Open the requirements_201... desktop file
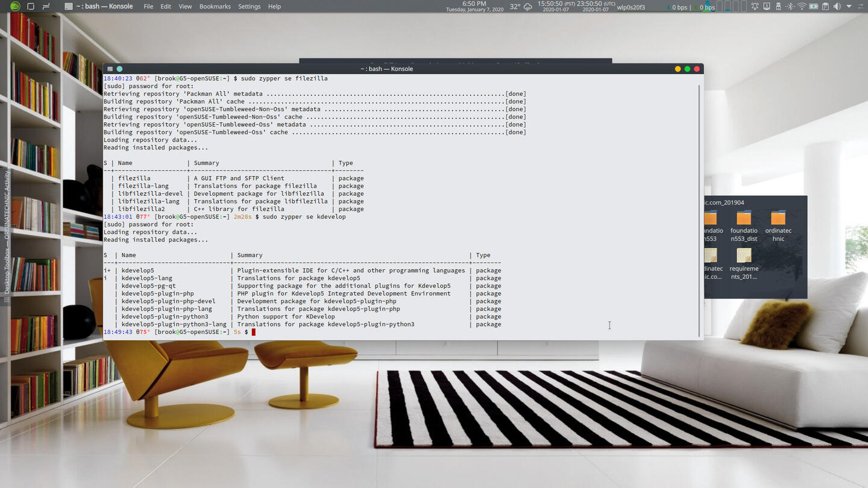This screenshot has height=488, width=868. coord(744,264)
